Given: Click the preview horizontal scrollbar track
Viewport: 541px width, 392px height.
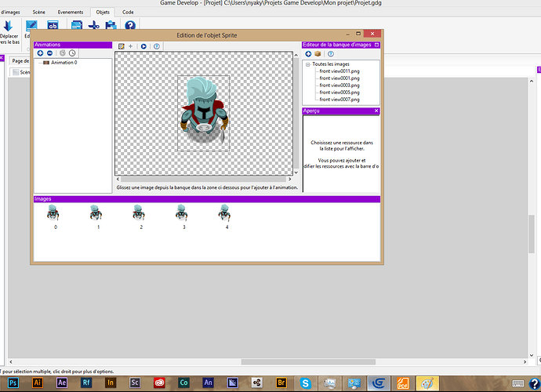Looking at the screenshot, I should [x=204, y=180].
